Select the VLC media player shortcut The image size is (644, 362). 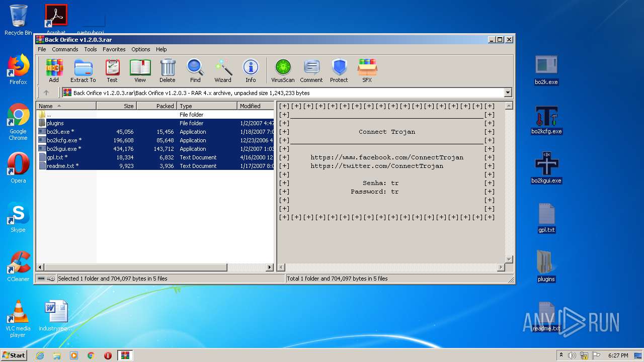tap(18, 319)
